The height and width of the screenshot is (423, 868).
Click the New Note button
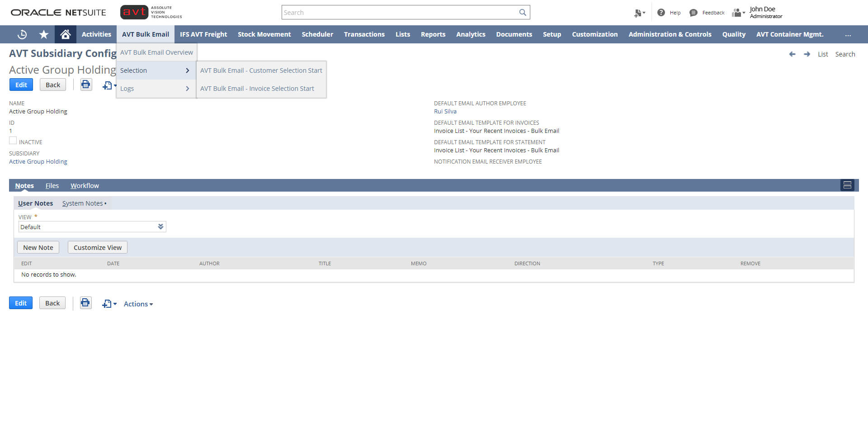click(38, 247)
